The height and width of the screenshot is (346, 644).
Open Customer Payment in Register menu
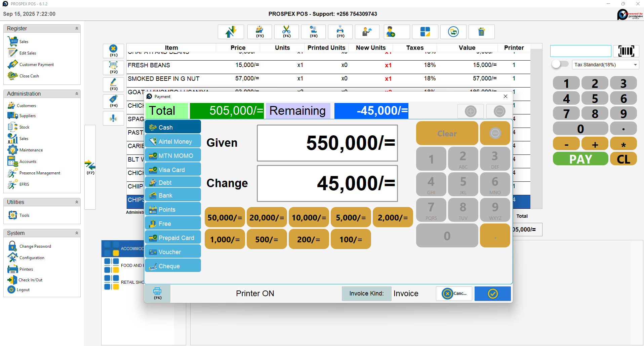[x=36, y=65]
